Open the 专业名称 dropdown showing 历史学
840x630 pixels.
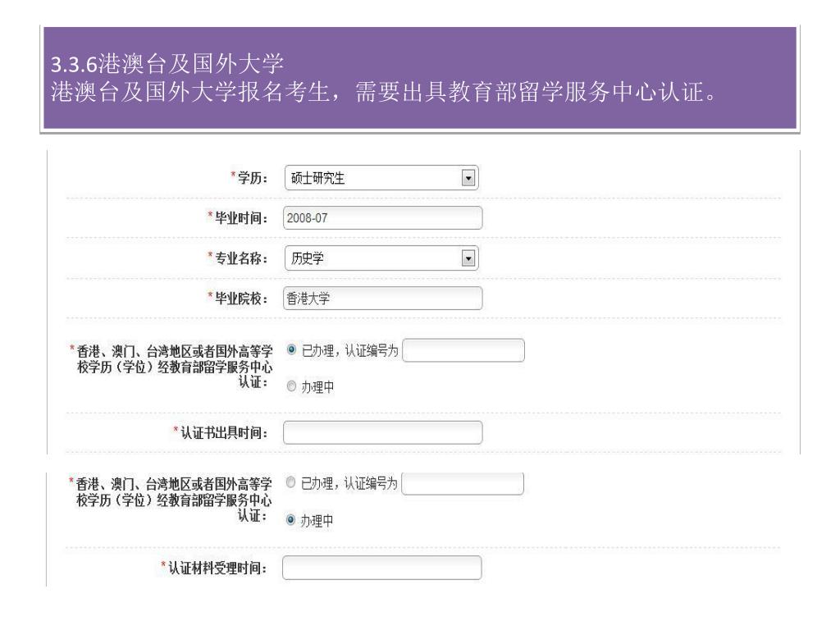(381, 258)
